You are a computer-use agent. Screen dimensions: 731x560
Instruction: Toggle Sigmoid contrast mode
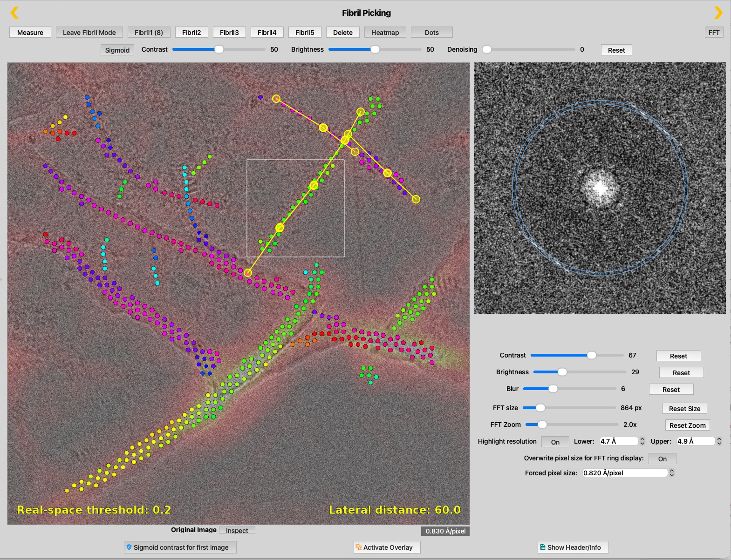tap(117, 50)
